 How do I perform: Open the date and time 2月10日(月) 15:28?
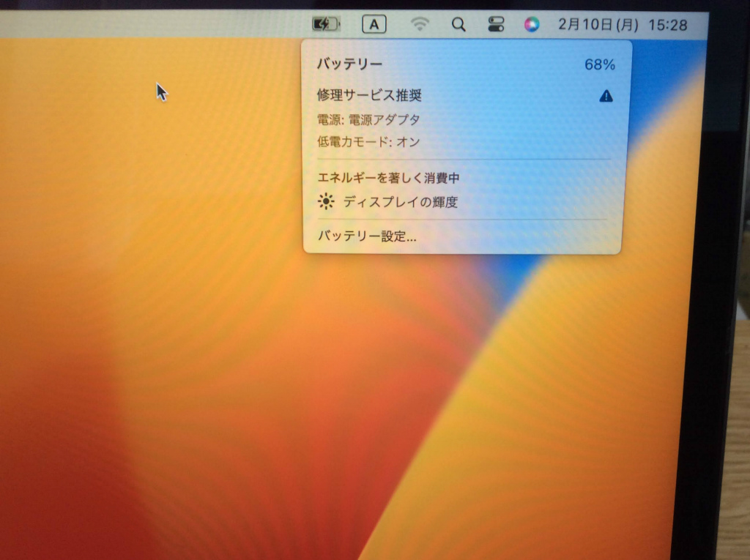click(623, 25)
